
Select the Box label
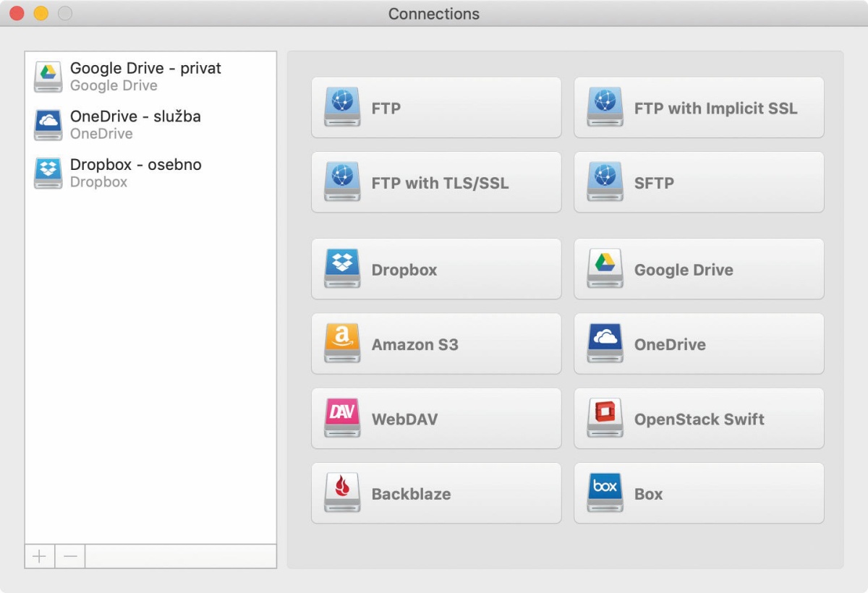(648, 494)
